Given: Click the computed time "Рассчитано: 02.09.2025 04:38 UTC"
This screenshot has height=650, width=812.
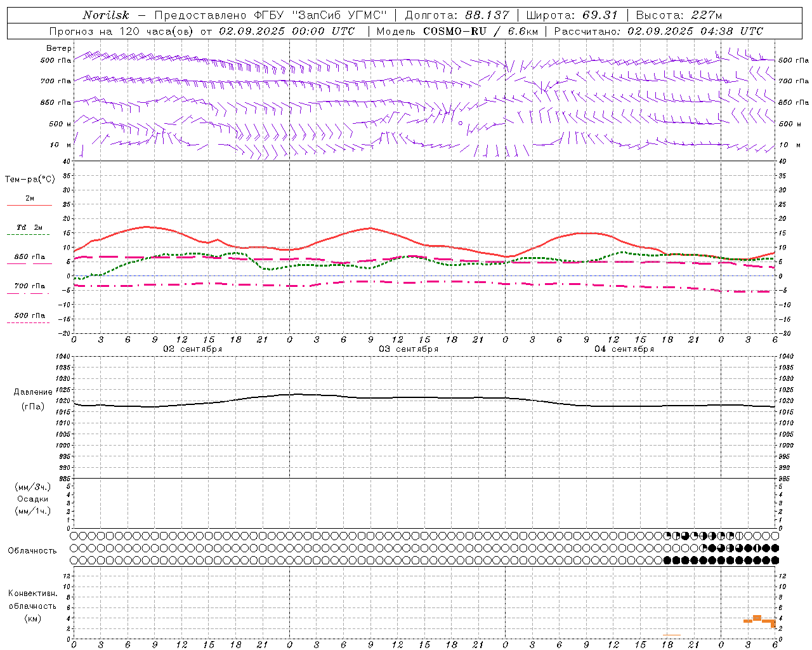Looking at the screenshot, I should tap(658, 31).
